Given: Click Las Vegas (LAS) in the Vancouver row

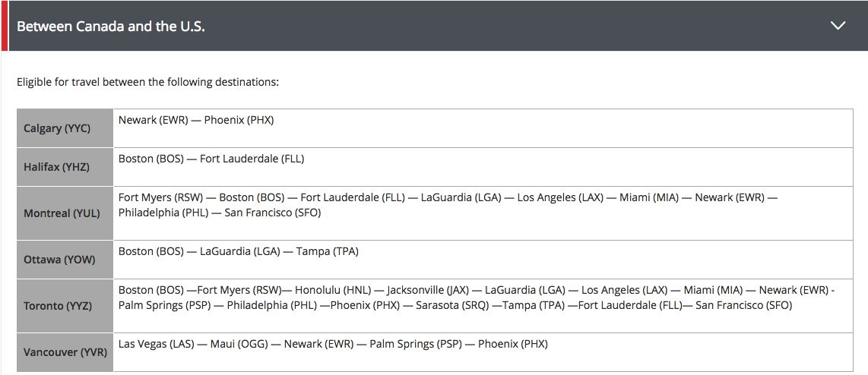Looking at the screenshot, I should coord(154,344).
